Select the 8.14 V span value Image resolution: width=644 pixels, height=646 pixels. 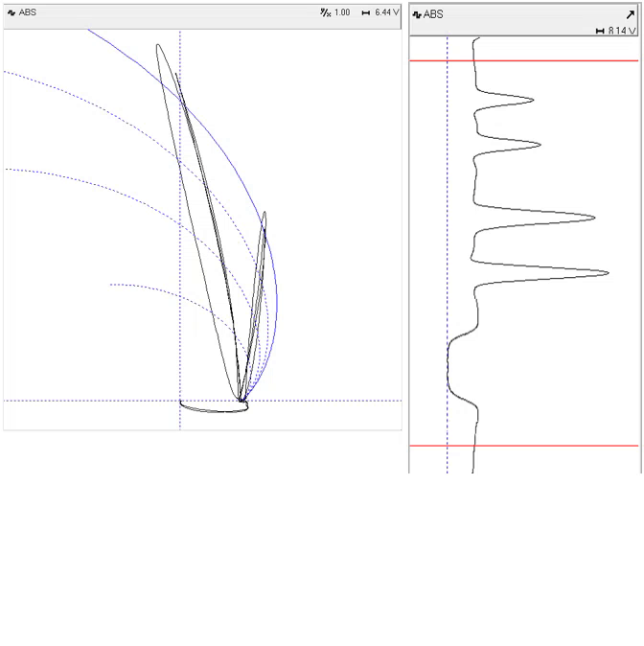coord(622,31)
